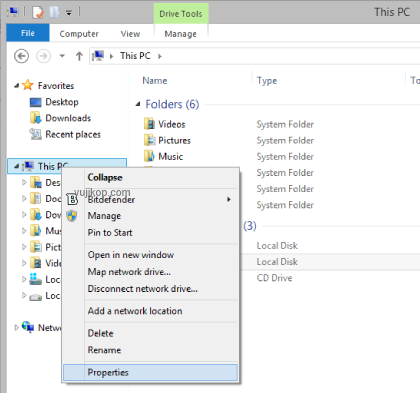
Task: Click the CD Drive type entry
Action: click(x=274, y=278)
